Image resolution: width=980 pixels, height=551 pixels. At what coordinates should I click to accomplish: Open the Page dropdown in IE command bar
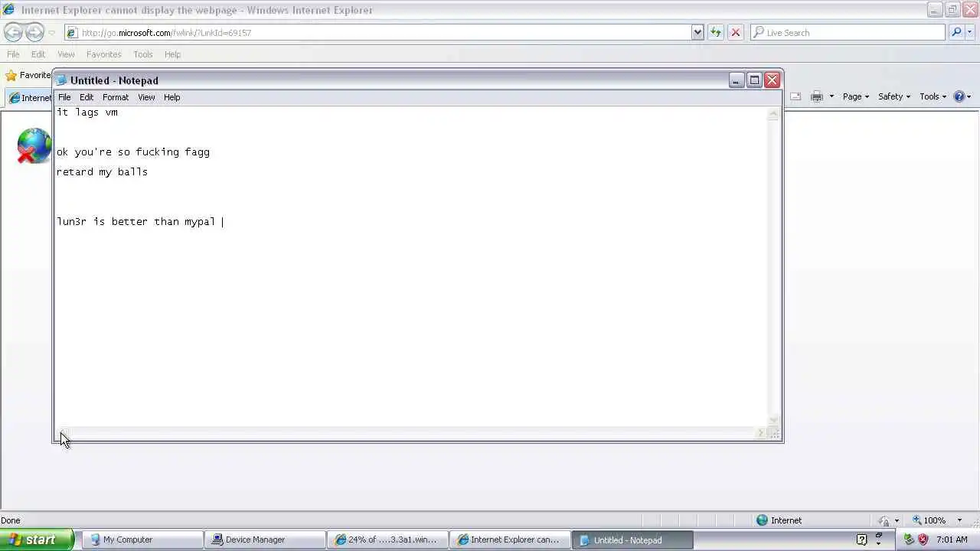click(x=856, y=96)
